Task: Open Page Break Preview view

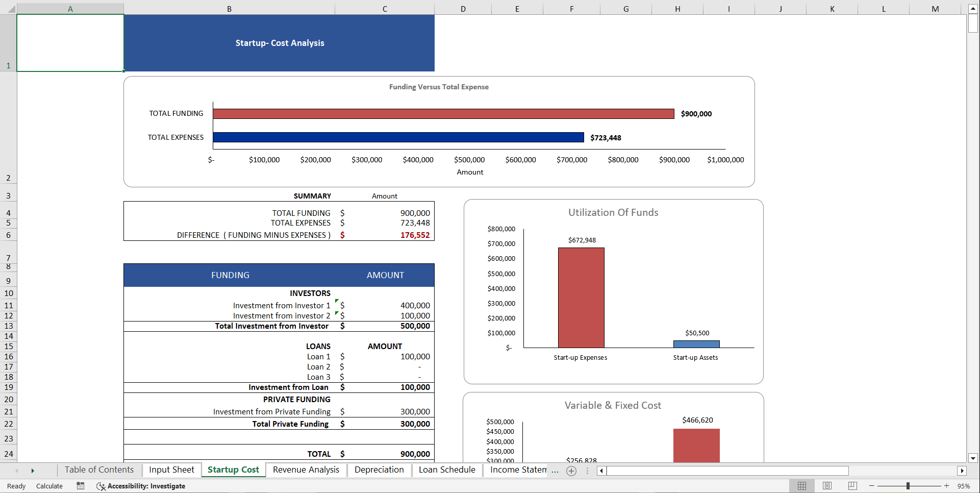Action: 851,486
